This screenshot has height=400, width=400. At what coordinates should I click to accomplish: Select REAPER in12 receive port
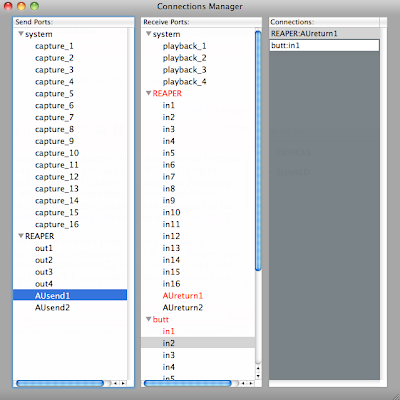tap(171, 236)
